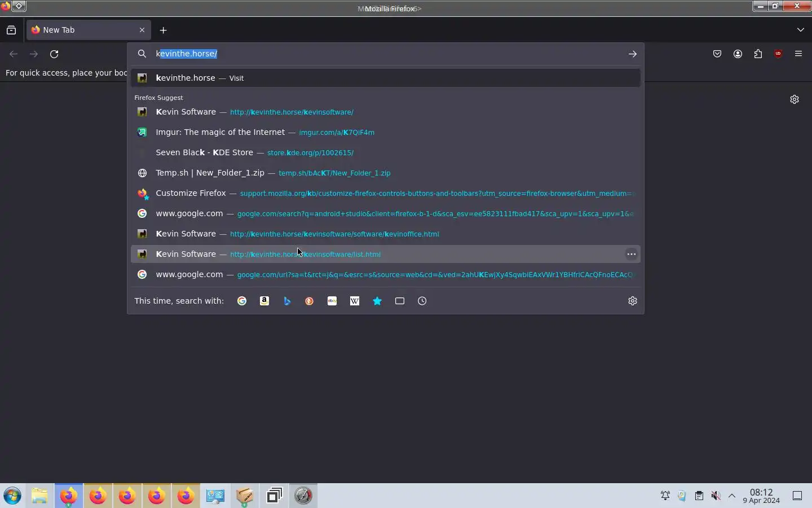Screen dimensions: 812x508
Task: Open stacked windows icon on taskbar
Action: [274, 496]
